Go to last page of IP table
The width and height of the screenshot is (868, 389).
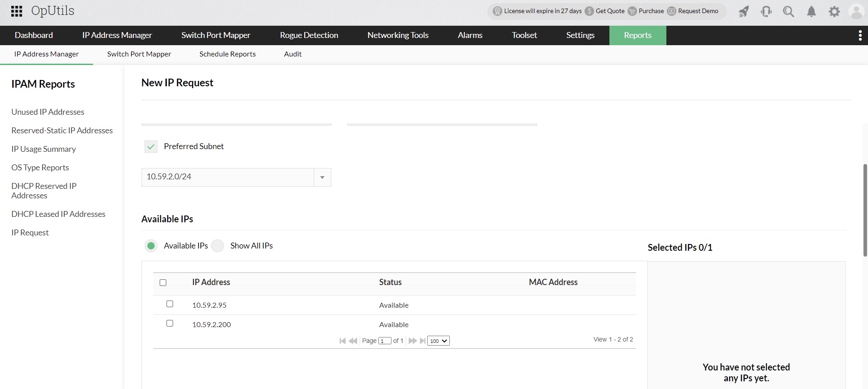tap(423, 341)
